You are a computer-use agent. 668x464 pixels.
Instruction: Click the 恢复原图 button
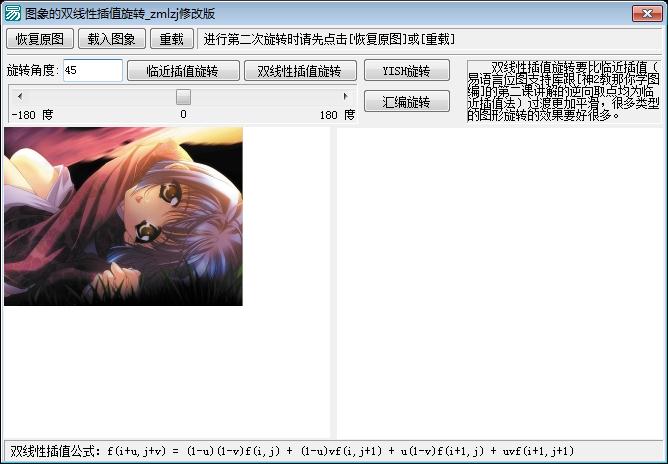[40, 39]
